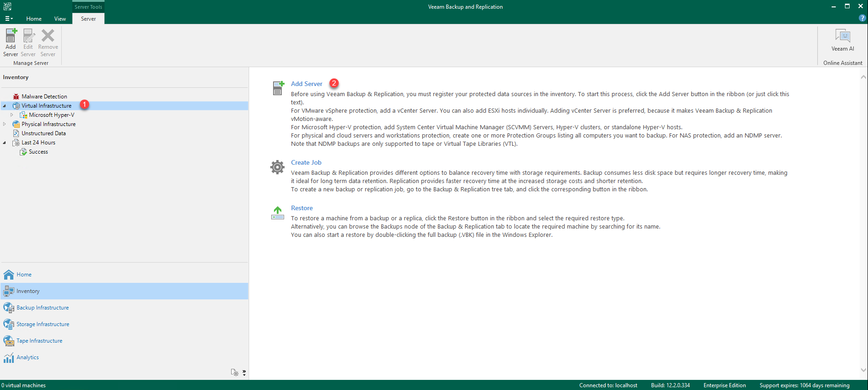Click "Build: 12.2.0.334" in status bar
Viewport: 868px width, 390px height.
tap(670, 385)
